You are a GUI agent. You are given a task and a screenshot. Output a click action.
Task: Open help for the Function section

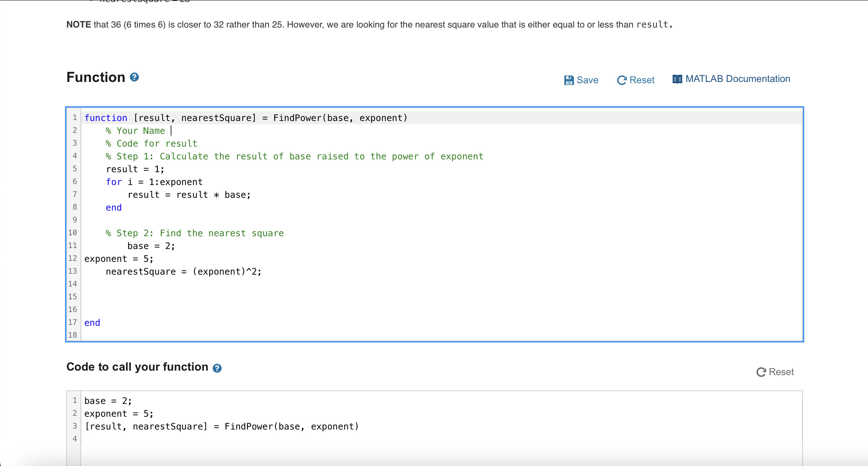pos(134,77)
